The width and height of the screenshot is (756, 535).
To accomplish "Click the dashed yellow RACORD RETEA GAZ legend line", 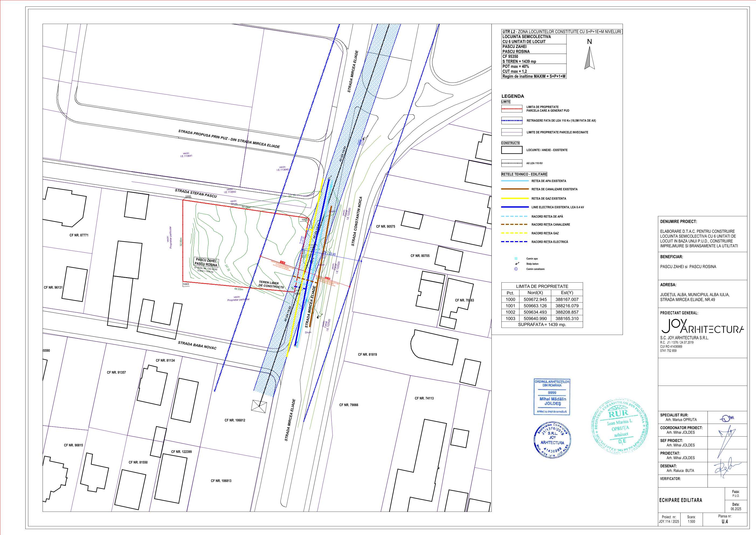I will (x=515, y=233).
